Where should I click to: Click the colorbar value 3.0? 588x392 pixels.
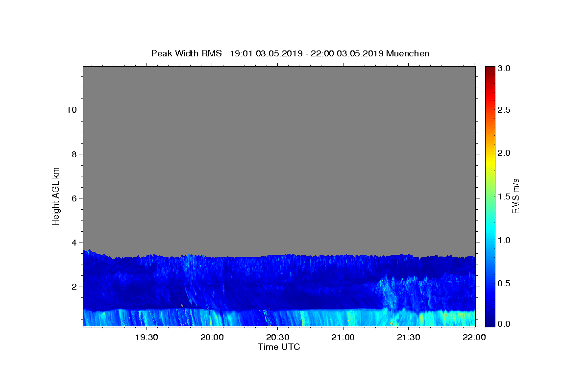(504, 69)
